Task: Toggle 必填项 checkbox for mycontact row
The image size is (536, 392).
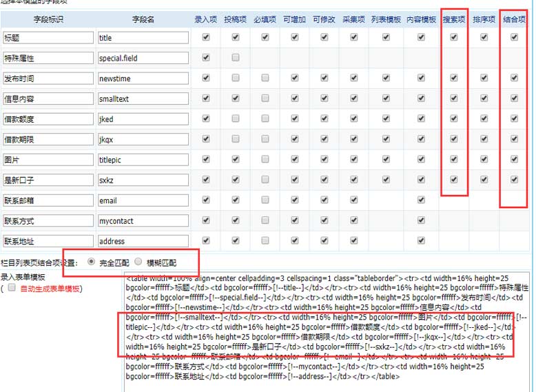Action: (265, 220)
